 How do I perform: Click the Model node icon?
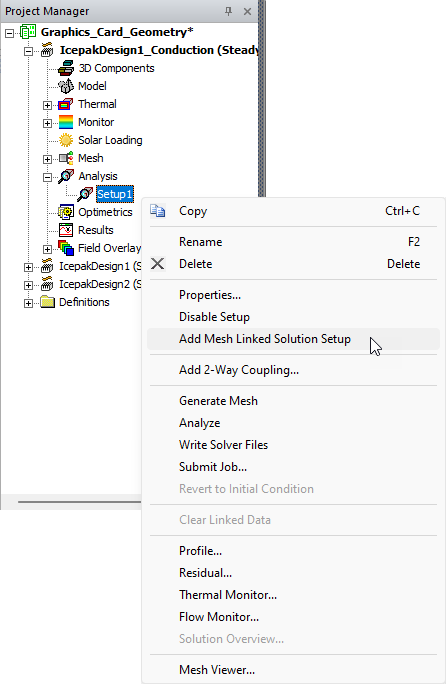(66, 86)
